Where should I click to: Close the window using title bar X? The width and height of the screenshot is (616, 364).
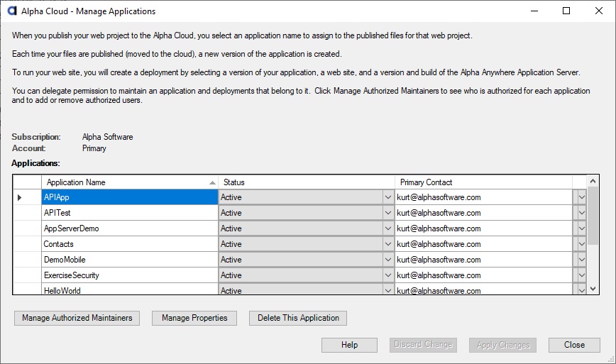[599, 11]
